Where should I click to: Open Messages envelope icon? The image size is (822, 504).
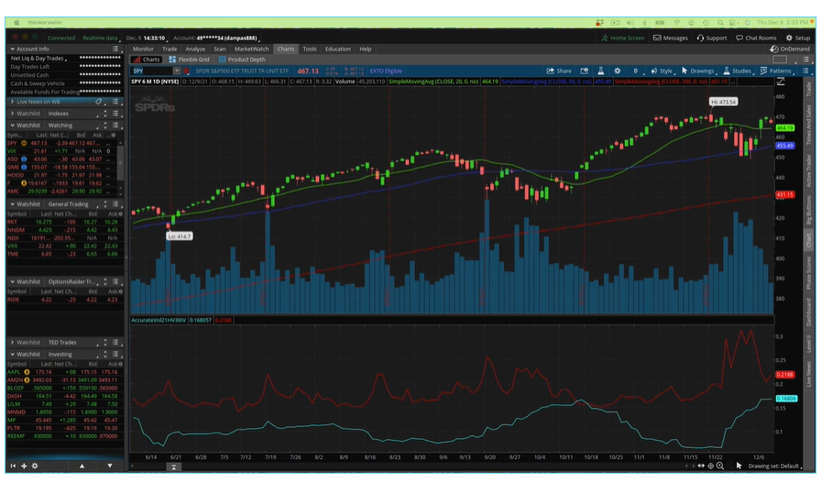tap(671, 38)
